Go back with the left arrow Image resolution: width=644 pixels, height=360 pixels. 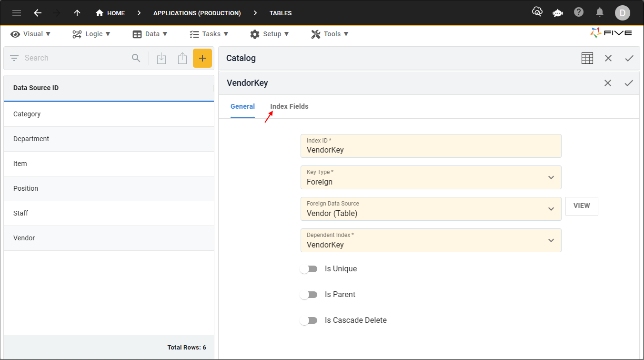38,13
